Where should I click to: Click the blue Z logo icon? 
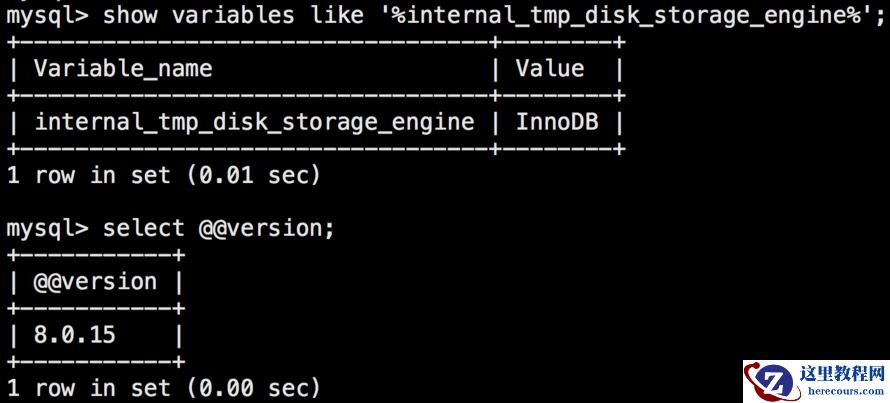pyautogui.click(x=771, y=381)
